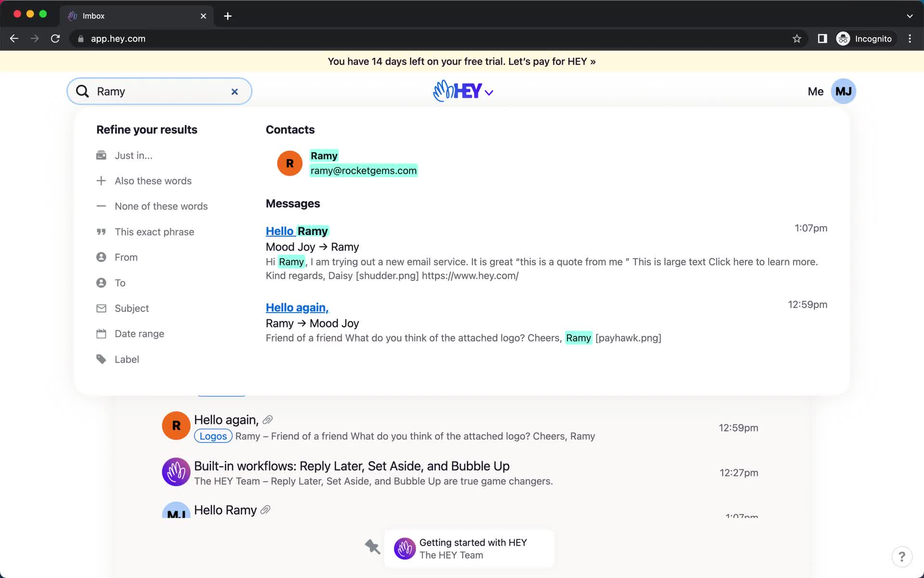This screenshot has width=924, height=578.
Task: Open the help question mark button
Action: coord(902,557)
